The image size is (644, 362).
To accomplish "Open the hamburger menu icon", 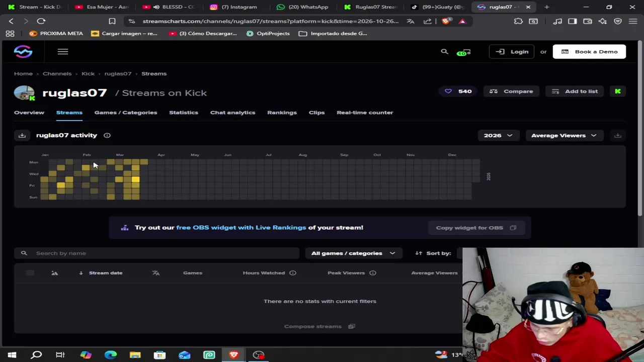I will [x=62, y=51].
